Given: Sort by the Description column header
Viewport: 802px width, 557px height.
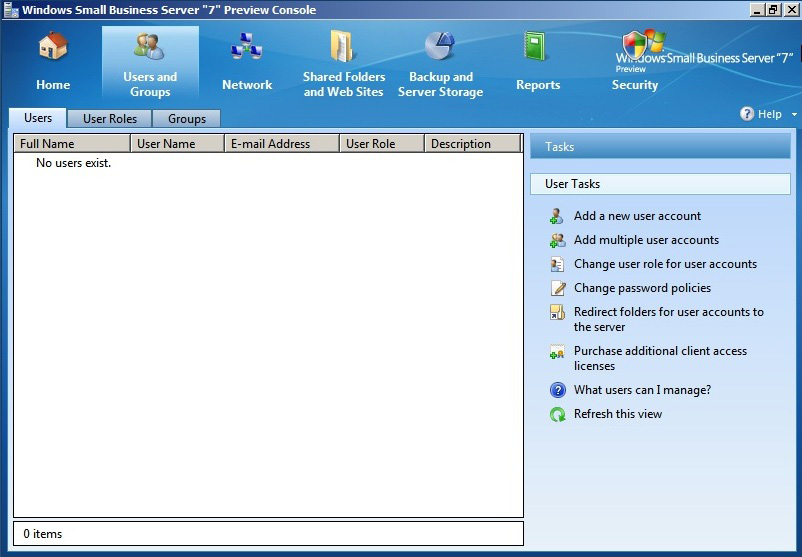Looking at the screenshot, I should pyautogui.click(x=473, y=144).
